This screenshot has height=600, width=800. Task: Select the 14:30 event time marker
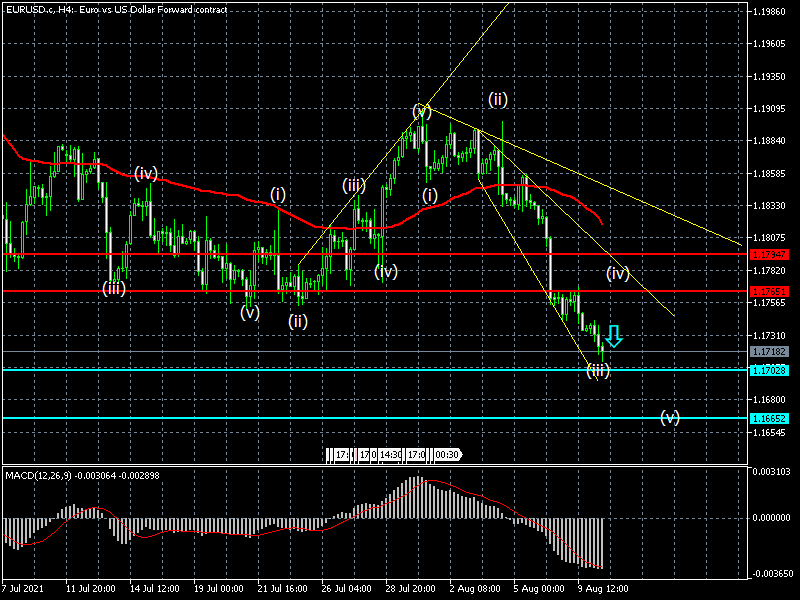coord(391,455)
